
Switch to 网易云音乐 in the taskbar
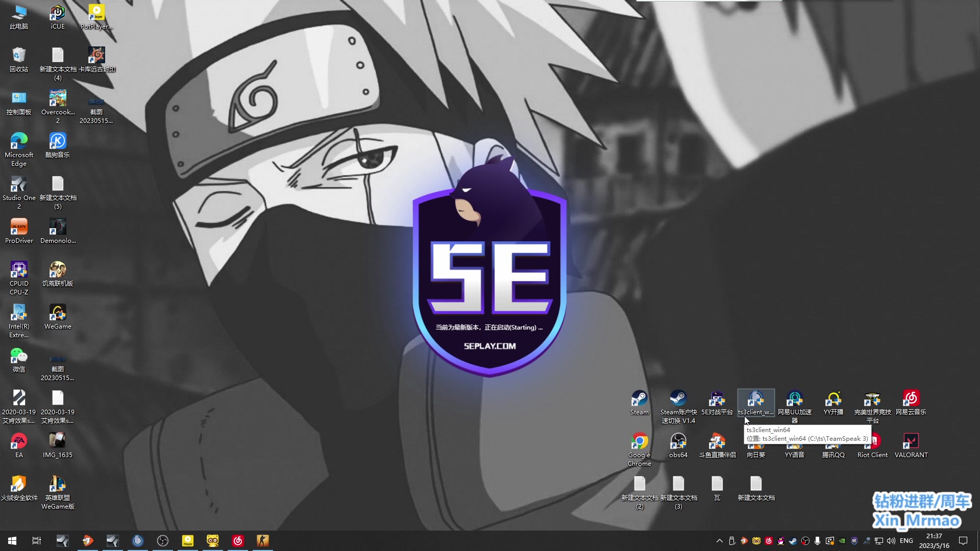point(238,541)
